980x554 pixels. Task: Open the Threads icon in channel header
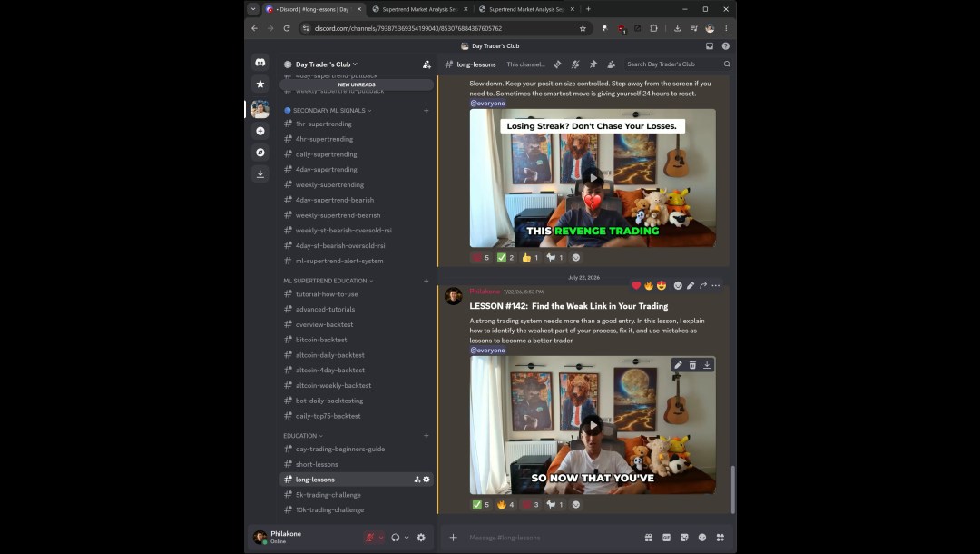tap(557, 64)
